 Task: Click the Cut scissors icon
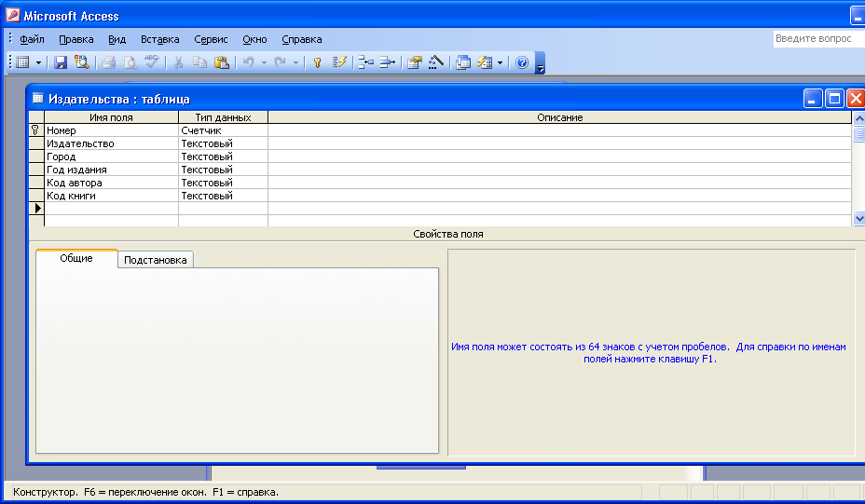click(x=178, y=62)
